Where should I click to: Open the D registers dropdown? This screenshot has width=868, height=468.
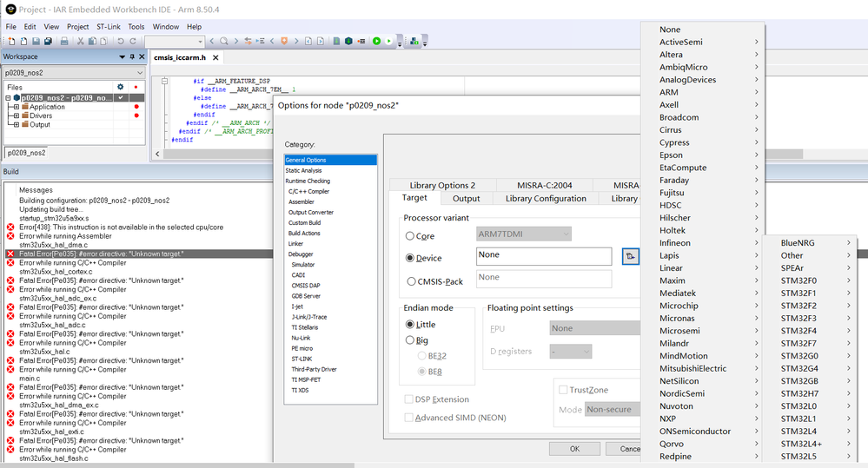[571, 352]
